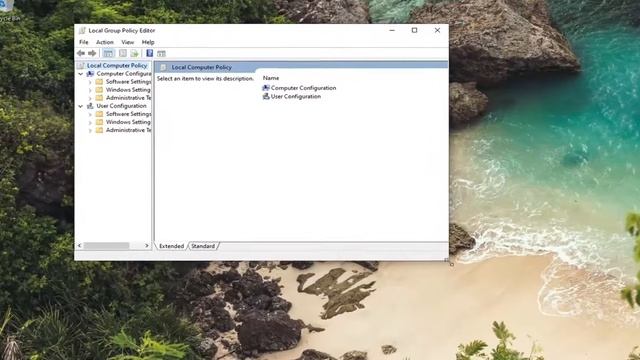Switch to the Extended tab
The image size is (640, 360).
(171, 246)
